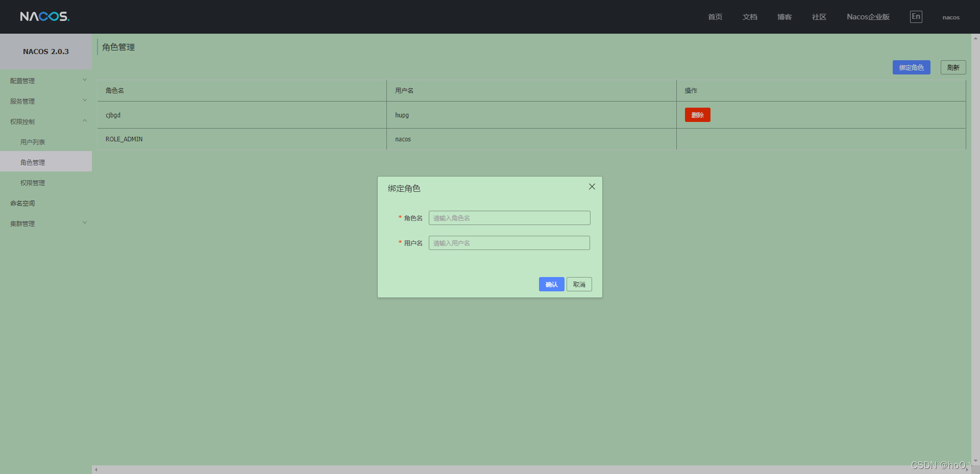
Task: Click the vertical scrollbar up arrow
Action: click(x=975, y=38)
